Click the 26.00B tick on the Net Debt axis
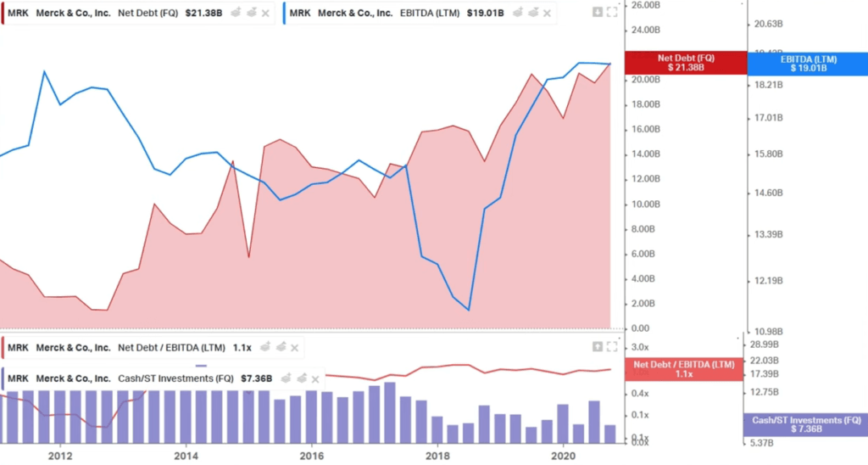The image size is (868, 465). [x=645, y=5]
